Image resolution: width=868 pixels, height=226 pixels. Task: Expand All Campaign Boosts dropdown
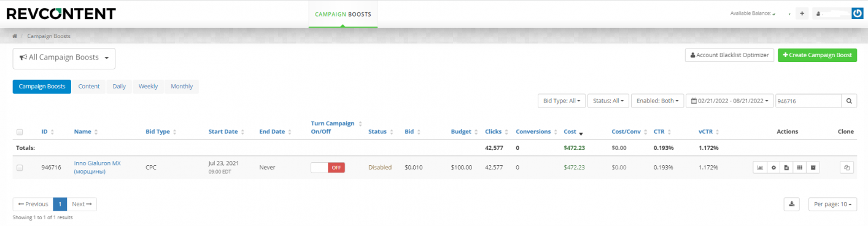click(64, 58)
